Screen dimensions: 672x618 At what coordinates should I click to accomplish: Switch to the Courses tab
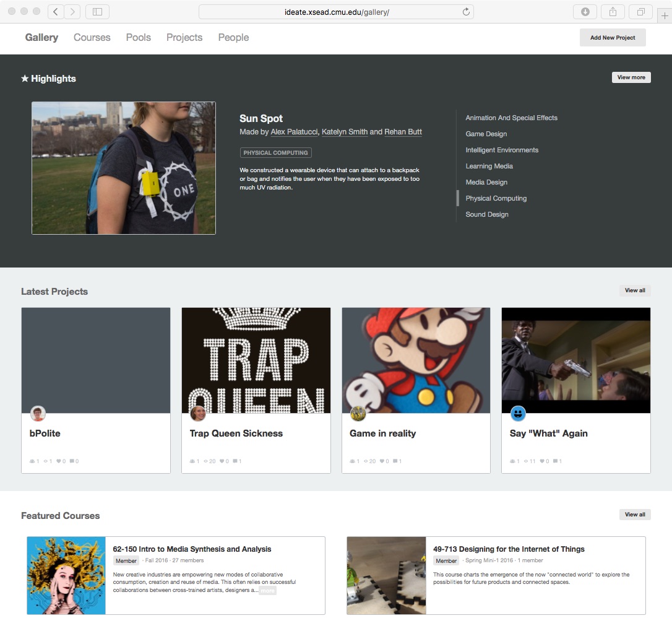92,37
